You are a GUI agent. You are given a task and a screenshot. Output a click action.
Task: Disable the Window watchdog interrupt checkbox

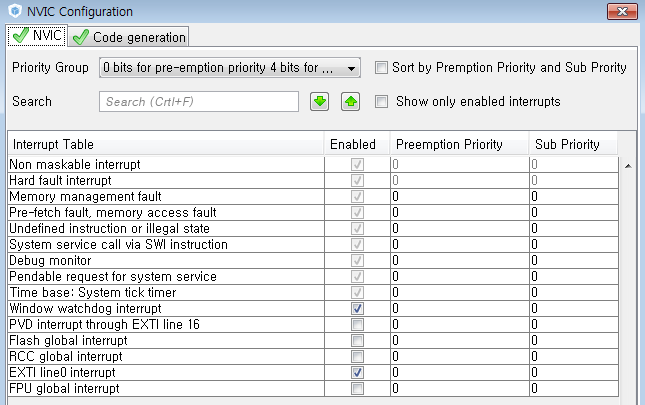357,308
